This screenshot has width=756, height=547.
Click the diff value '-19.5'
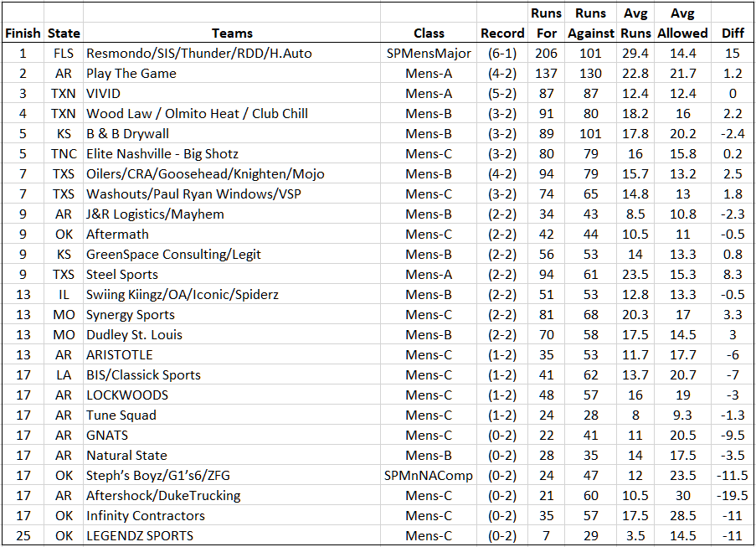tap(732, 495)
